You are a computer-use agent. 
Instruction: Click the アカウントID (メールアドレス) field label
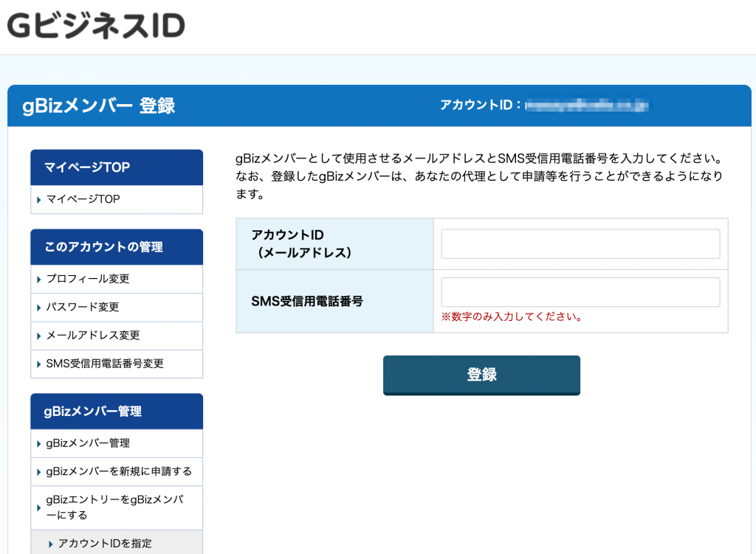click(x=301, y=243)
